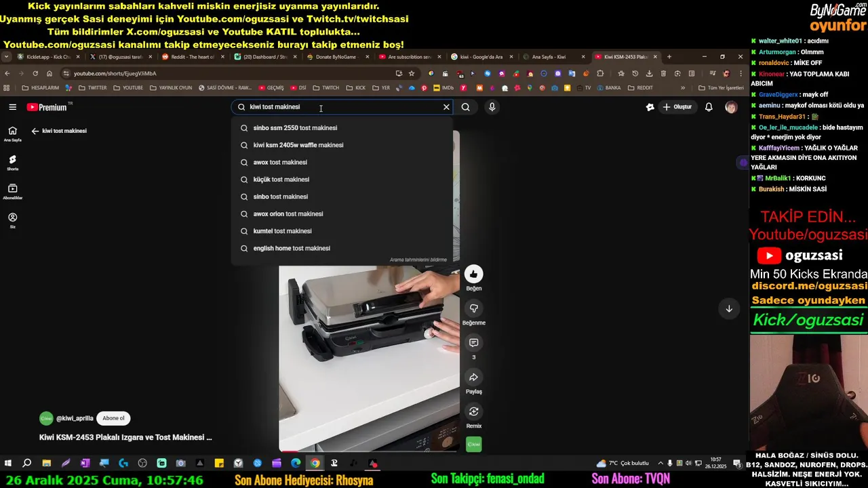Select suggestion küçük tost makinesi

(x=342, y=180)
